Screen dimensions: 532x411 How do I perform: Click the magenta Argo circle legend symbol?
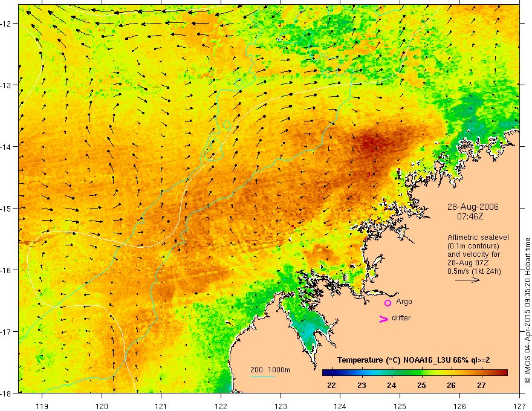[x=388, y=303]
